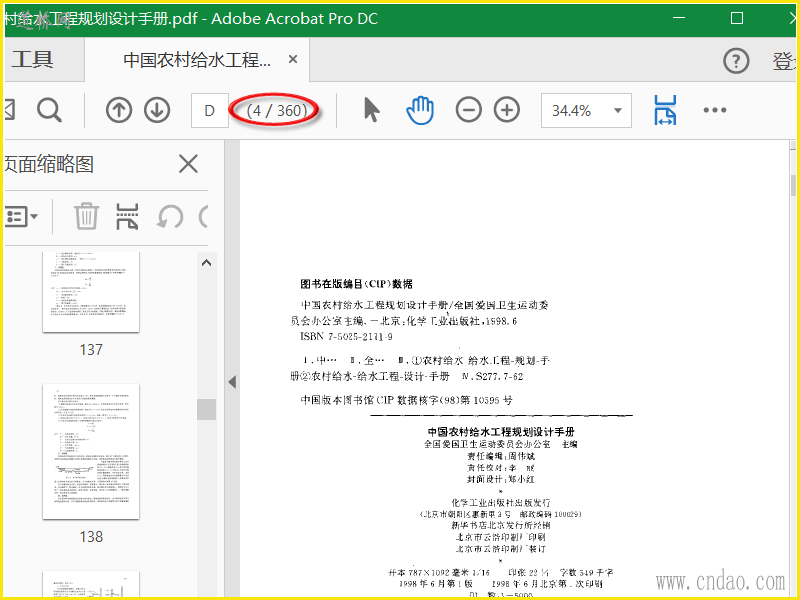Collapse the navigation pane with left triangle
Image resolution: width=800 pixels, height=600 pixels.
(232, 382)
